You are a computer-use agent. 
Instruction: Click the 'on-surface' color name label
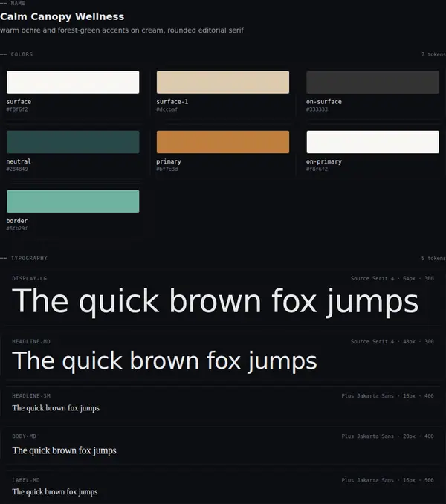(x=324, y=102)
